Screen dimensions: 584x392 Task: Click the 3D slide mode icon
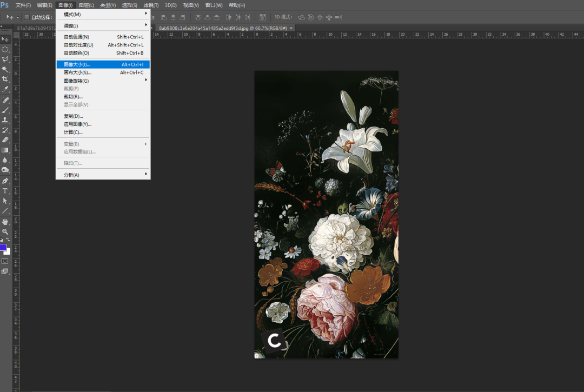[329, 17]
